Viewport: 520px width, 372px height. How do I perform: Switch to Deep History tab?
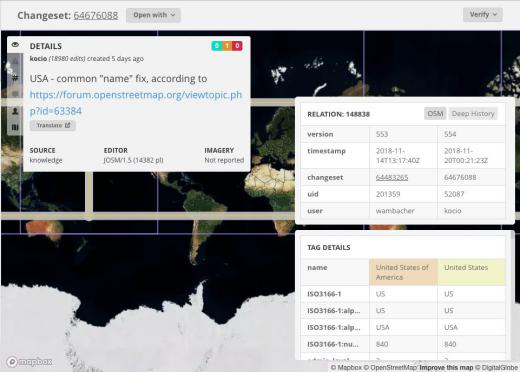click(x=473, y=114)
